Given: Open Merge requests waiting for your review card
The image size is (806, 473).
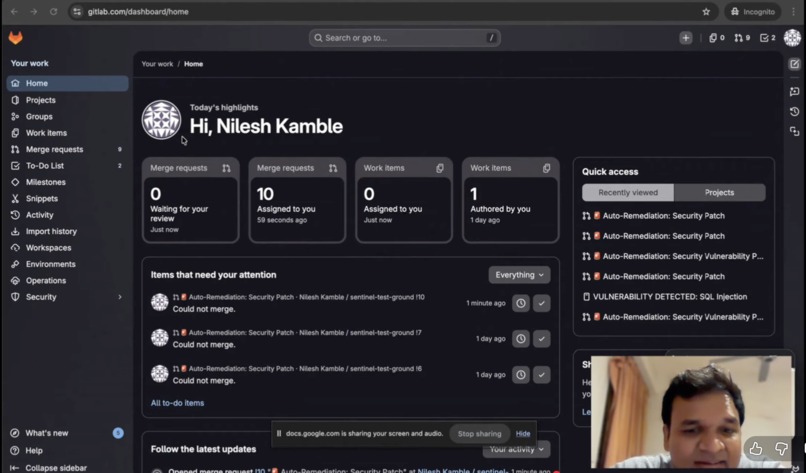Looking at the screenshot, I should [x=190, y=200].
